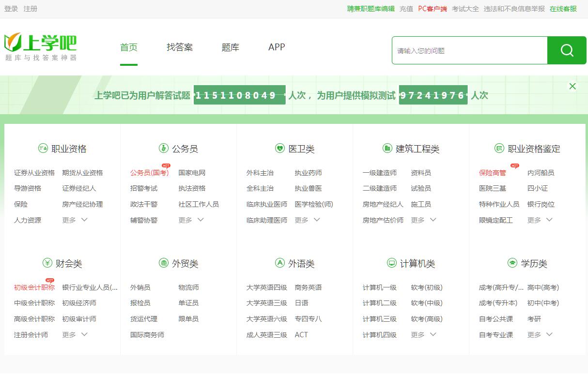
Task: Click the 计算机类 monitor icon
Action: pyautogui.click(x=391, y=263)
